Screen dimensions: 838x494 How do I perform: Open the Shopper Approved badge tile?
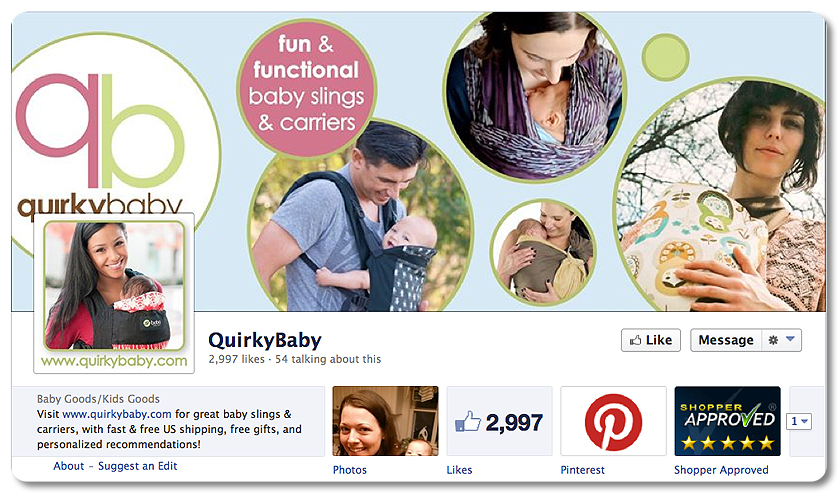727,421
